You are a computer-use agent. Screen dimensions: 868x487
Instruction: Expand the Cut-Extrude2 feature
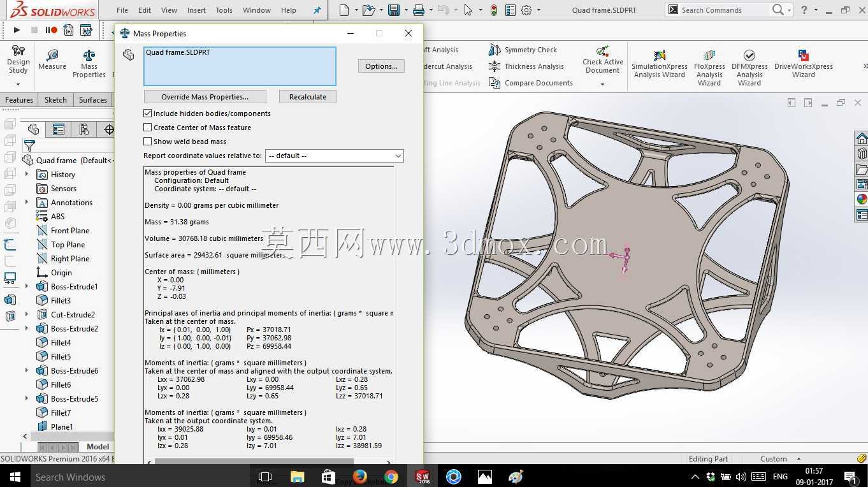(x=27, y=315)
